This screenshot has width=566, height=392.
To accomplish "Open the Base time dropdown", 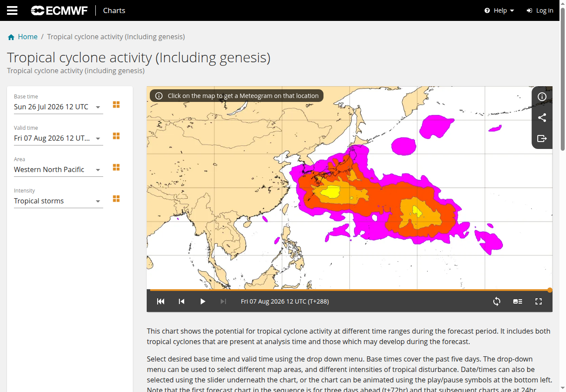I will 58,107.
